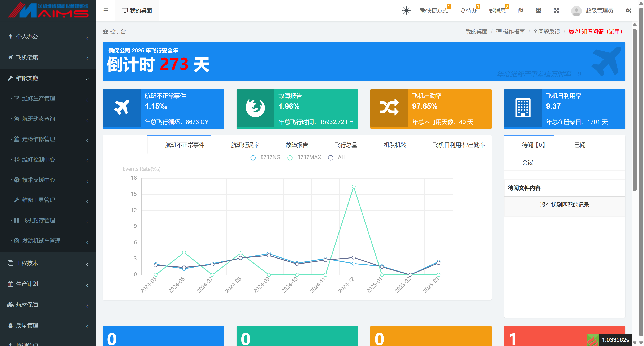Image resolution: width=644 pixels, height=346 pixels.
Task: Toggle the light/dark theme sun icon
Action: (x=406, y=10)
